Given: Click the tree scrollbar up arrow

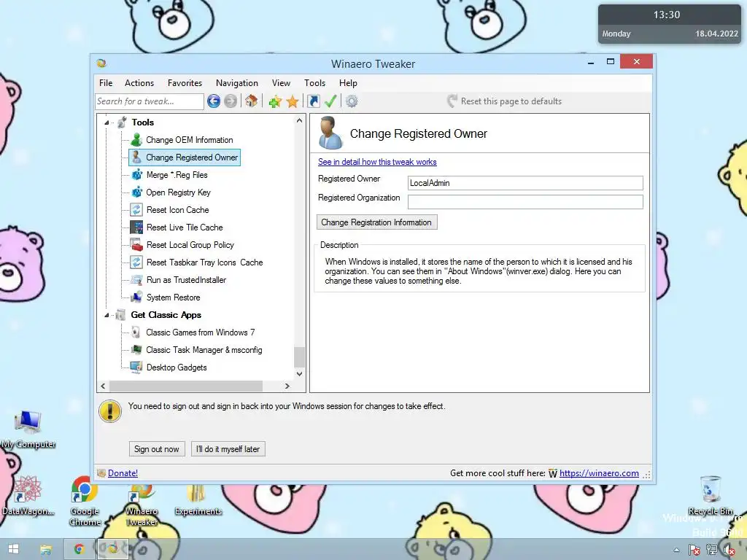Looking at the screenshot, I should (299, 120).
